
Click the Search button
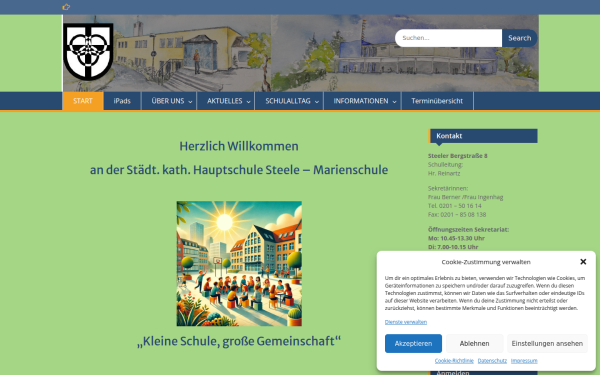point(520,38)
